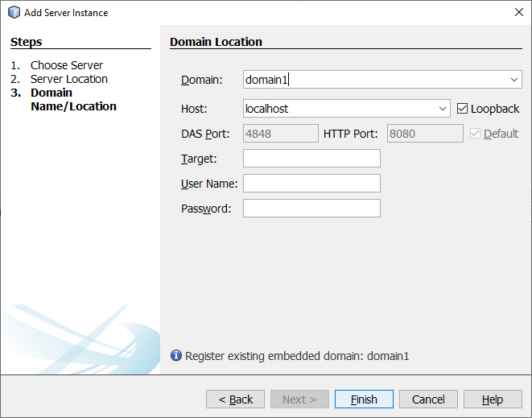Click the Domain Location heading
The image size is (532, 418).
pos(216,42)
